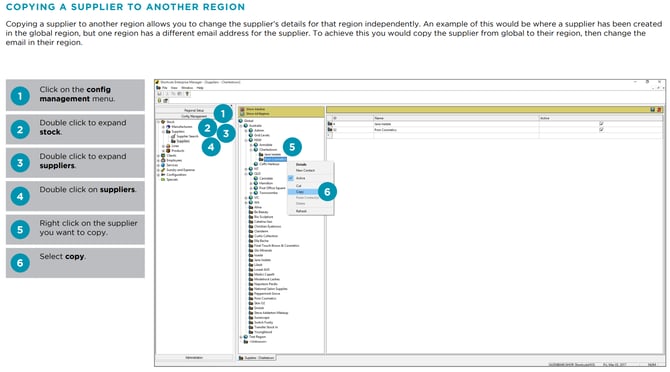Click the Regional Setup panel button
This screenshot has width=670, height=372.
pos(194,110)
